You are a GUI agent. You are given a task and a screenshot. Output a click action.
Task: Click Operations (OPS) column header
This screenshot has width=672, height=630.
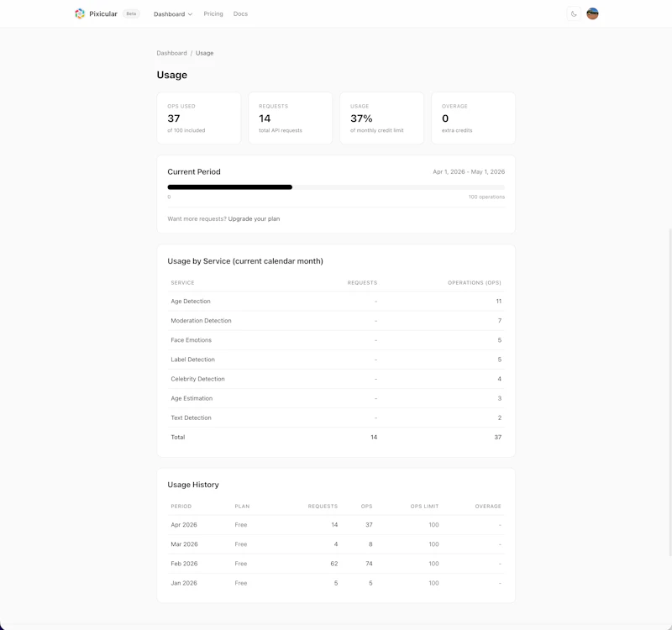click(x=475, y=283)
